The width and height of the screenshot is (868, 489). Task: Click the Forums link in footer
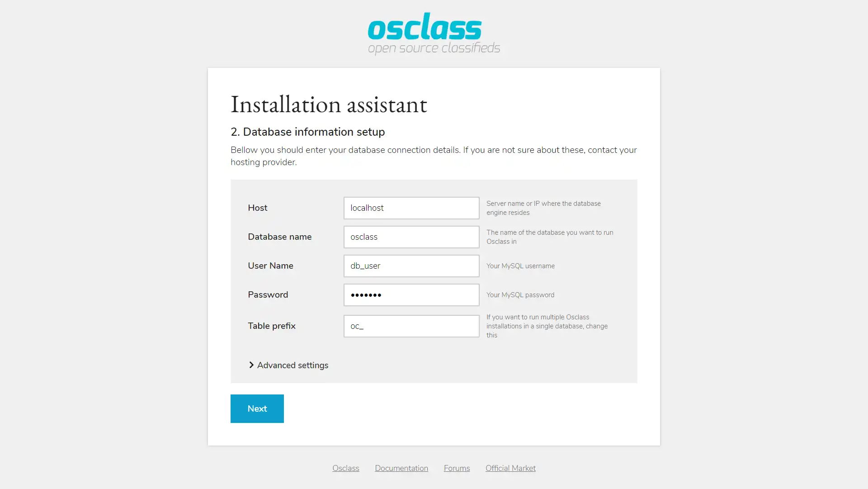tap(457, 468)
